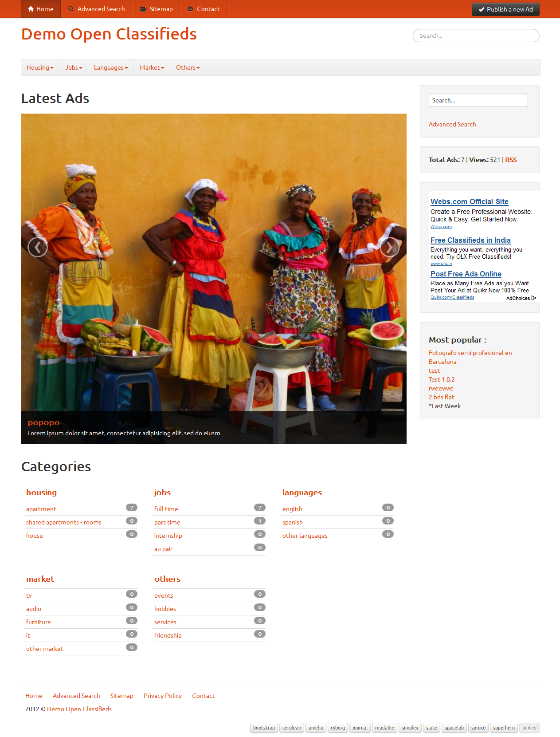Viewport: 560px width, 737px height.
Task: Click the Sitemap folder icon
Action: [x=143, y=9]
